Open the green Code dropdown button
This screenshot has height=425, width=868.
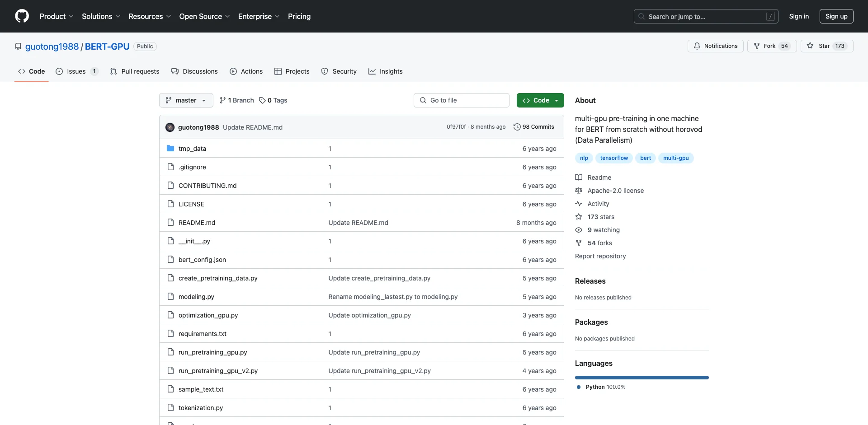point(540,100)
